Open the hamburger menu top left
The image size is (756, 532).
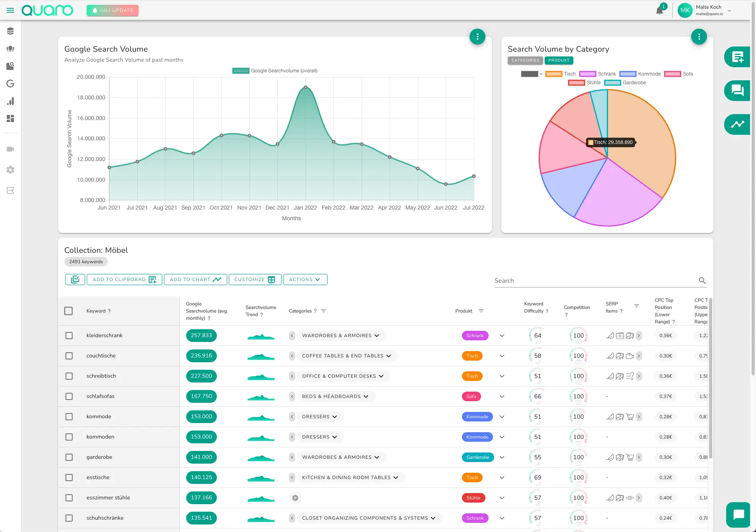pos(10,10)
